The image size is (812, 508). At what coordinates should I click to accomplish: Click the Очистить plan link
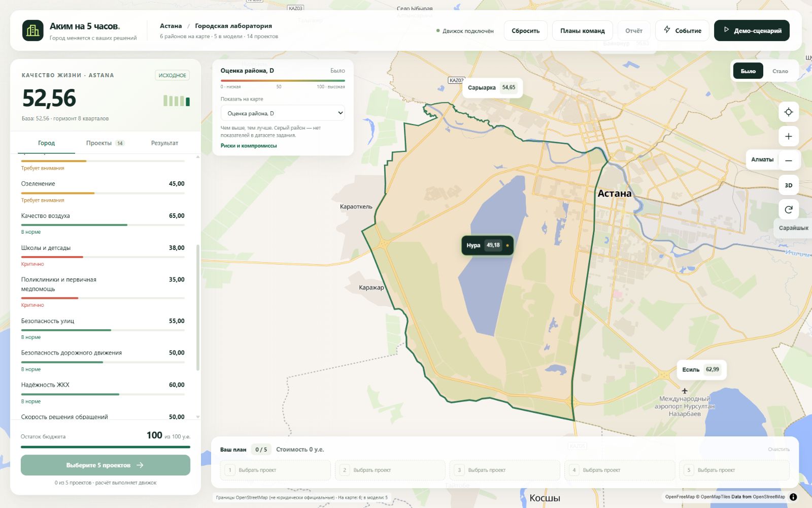[x=779, y=450]
